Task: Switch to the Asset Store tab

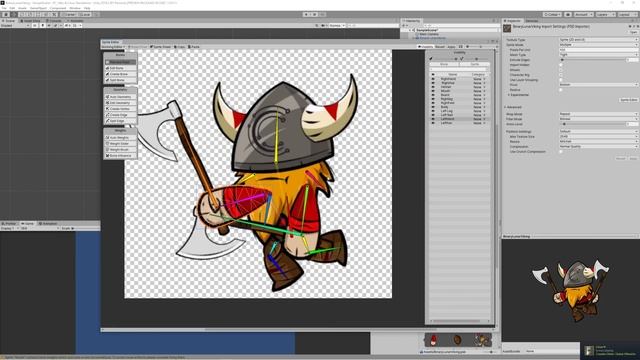Action: [32, 20]
